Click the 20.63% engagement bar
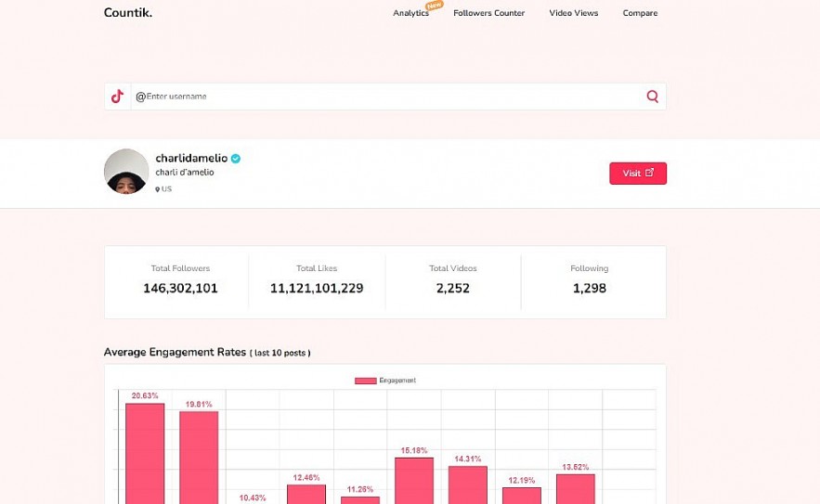 pyautogui.click(x=145, y=453)
